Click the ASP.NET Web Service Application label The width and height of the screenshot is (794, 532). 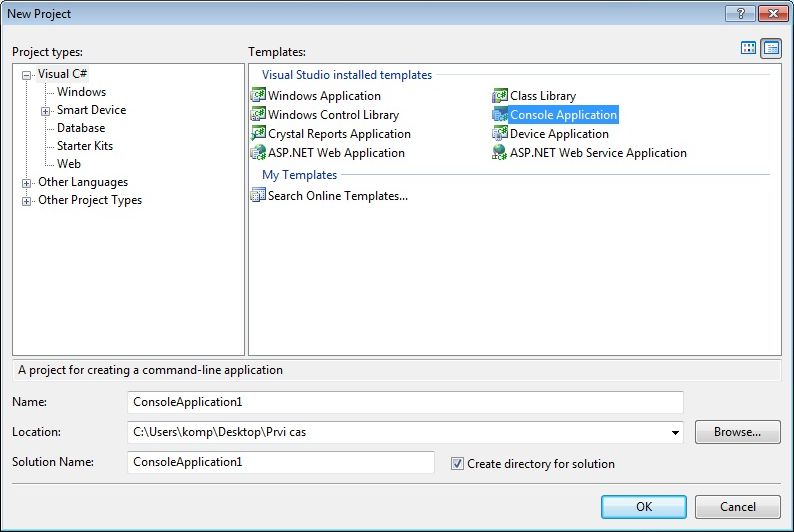[x=598, y=153]
